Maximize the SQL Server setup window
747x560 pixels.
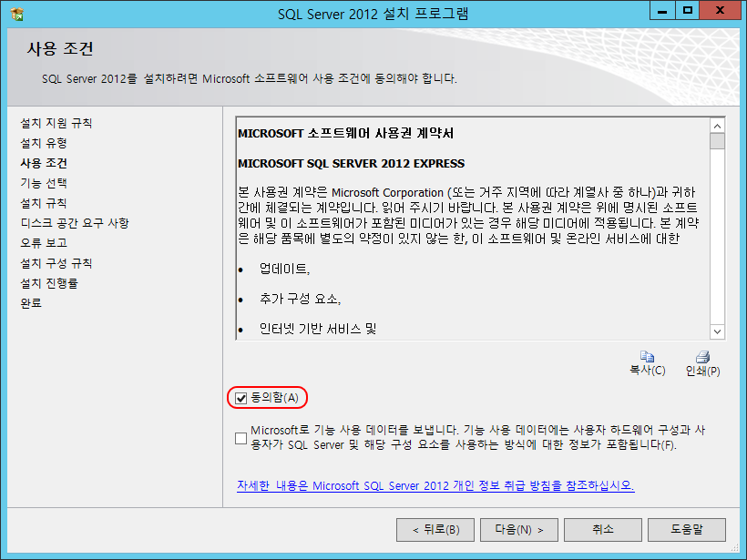(688, 11)
